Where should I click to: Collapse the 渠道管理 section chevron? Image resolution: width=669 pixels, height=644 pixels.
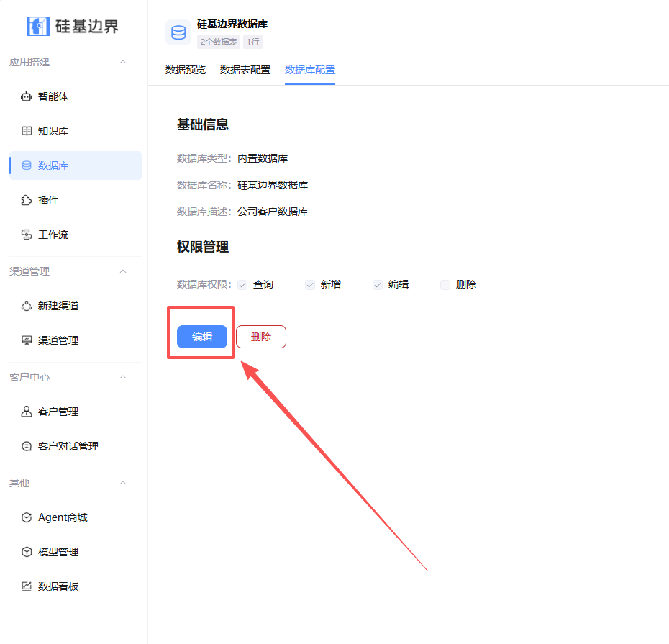[x=123, y=271]
